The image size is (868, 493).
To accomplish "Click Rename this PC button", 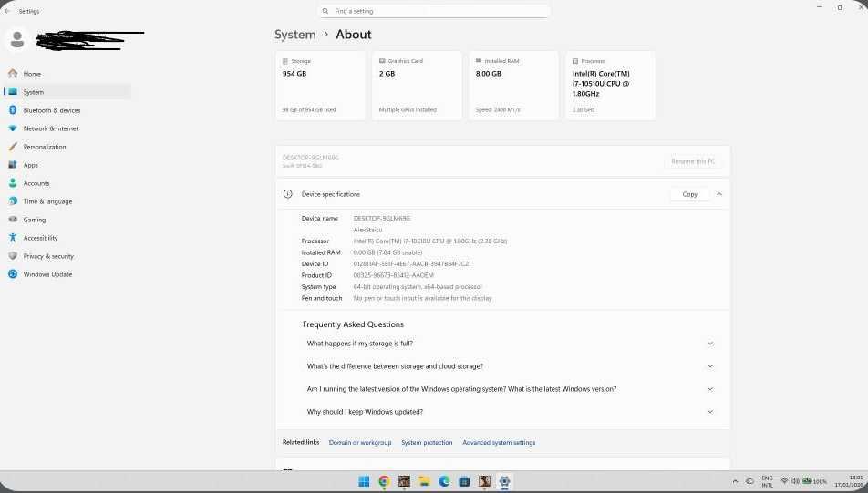I will 693,161.
